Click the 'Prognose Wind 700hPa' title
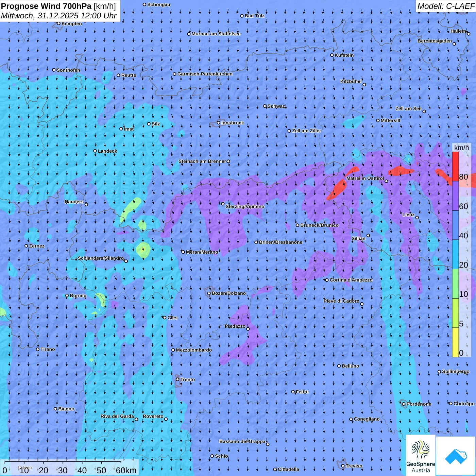Image resolution: width=476 pixels, height=476 pixels. pos(46,6)
